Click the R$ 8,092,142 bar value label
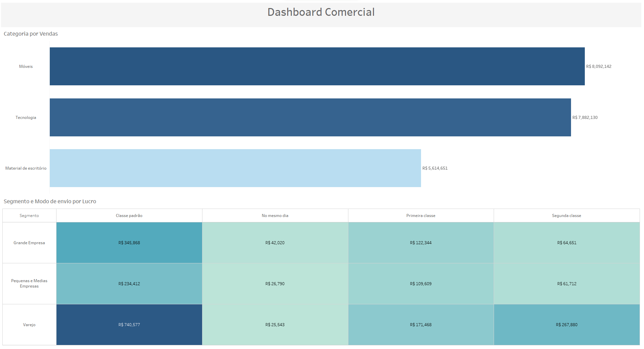Viewport: 644px width, 349px height. point(599,67)
